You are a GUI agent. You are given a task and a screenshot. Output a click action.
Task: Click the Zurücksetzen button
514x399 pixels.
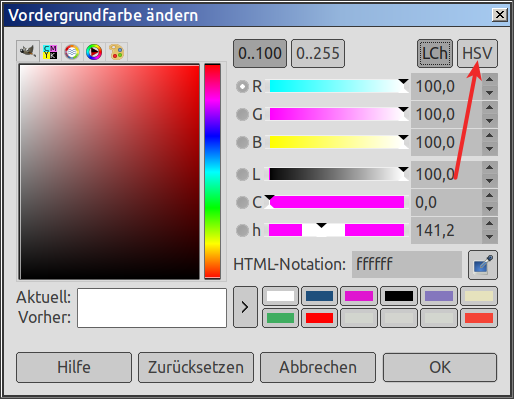(196, 367)
